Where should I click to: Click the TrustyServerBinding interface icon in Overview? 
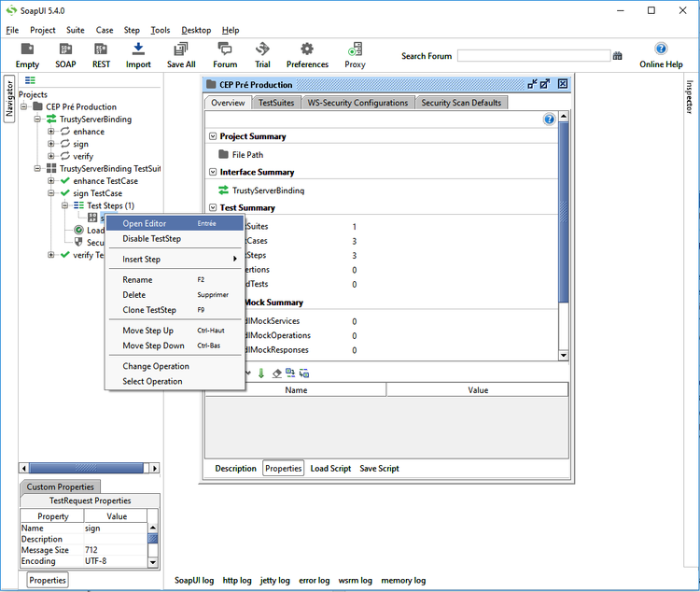[x=224, y=190]
